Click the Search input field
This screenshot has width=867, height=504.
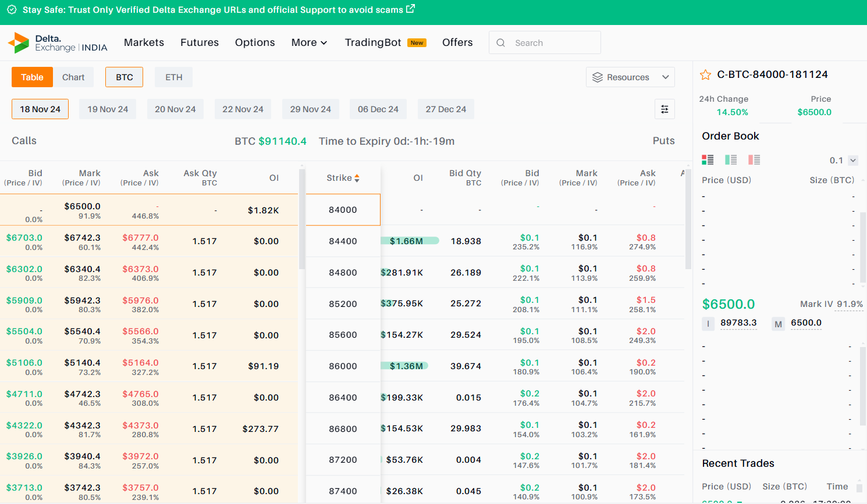click(x=545, y=43)
